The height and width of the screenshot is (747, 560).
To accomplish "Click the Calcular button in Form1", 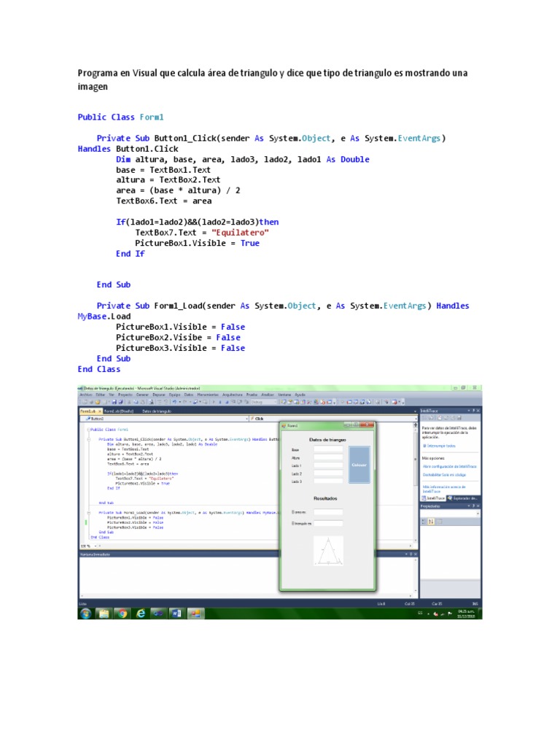I will coord(359,465).
